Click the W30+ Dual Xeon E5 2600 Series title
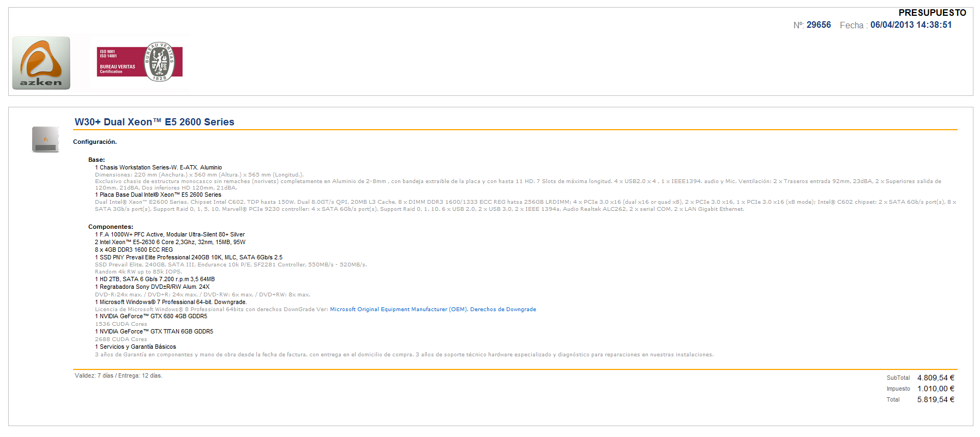 pos(154,122)
